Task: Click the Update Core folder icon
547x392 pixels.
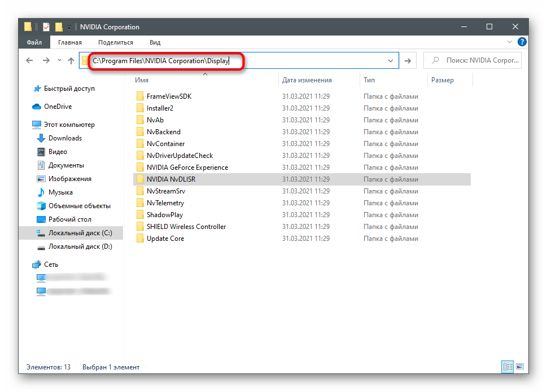Action: [x=140, y=239]
